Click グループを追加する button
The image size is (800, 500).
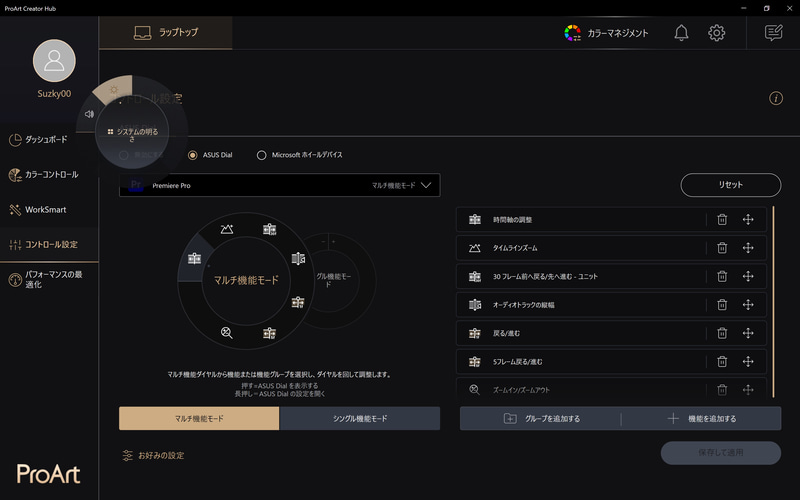click(541, 418)
